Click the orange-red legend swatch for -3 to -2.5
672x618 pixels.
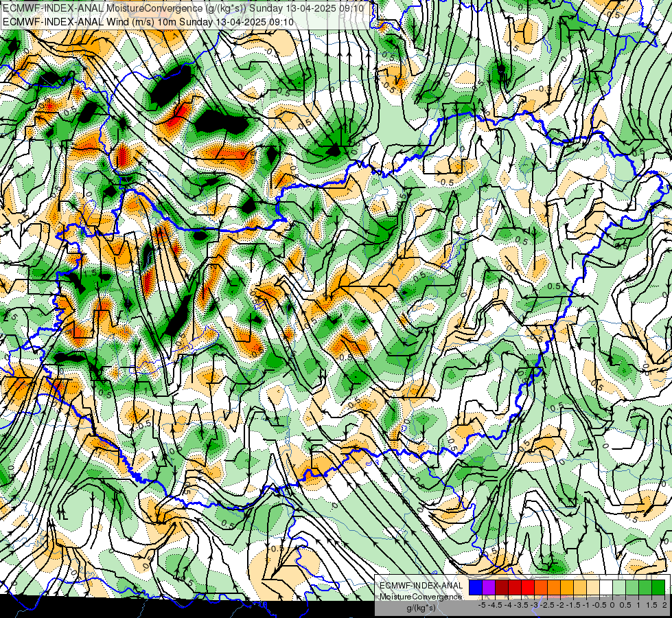click(541, 588)
